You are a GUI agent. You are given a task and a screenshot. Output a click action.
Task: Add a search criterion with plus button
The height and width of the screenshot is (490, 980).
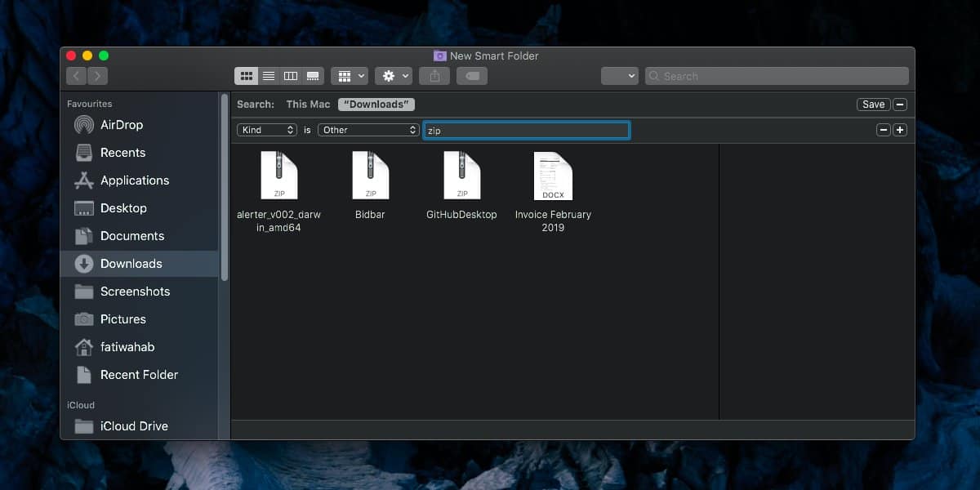click(899, 130)
